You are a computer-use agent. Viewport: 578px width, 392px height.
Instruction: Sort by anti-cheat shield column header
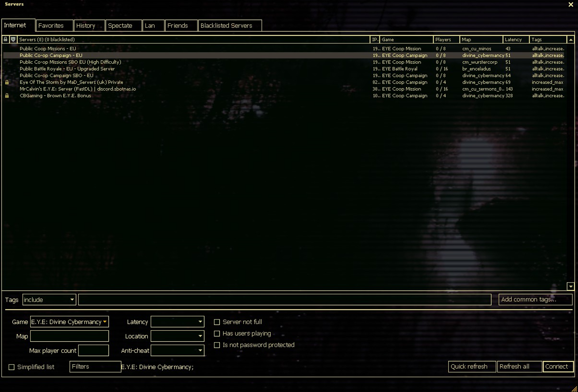tap(13, 39)
